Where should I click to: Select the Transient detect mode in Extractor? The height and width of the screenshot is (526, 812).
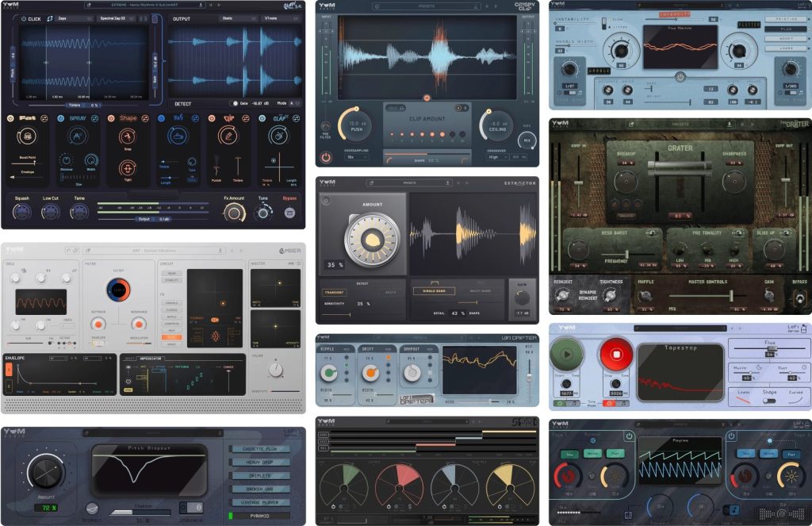coord(334,291)
